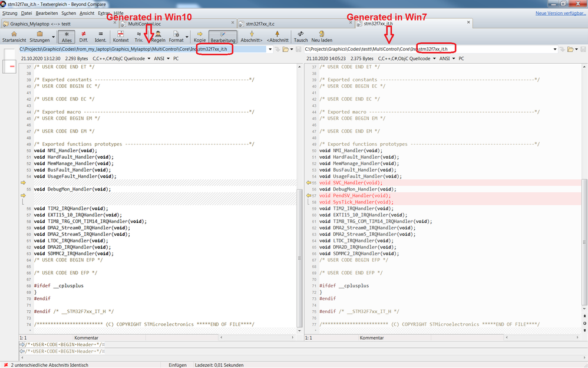The height and width of the screenshot is (368, 588).
Task: Open the Hilfe menu
Action: pos(118,13)
